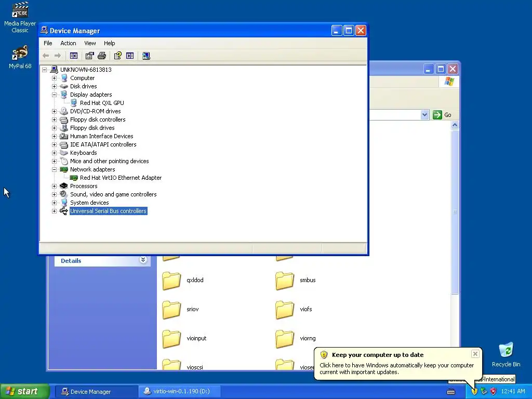Switch to virtio-win-0.1.190 (D:) taskbar button
Image resolution: width=532 pixels, height=399 pixels.
[180, 392]
